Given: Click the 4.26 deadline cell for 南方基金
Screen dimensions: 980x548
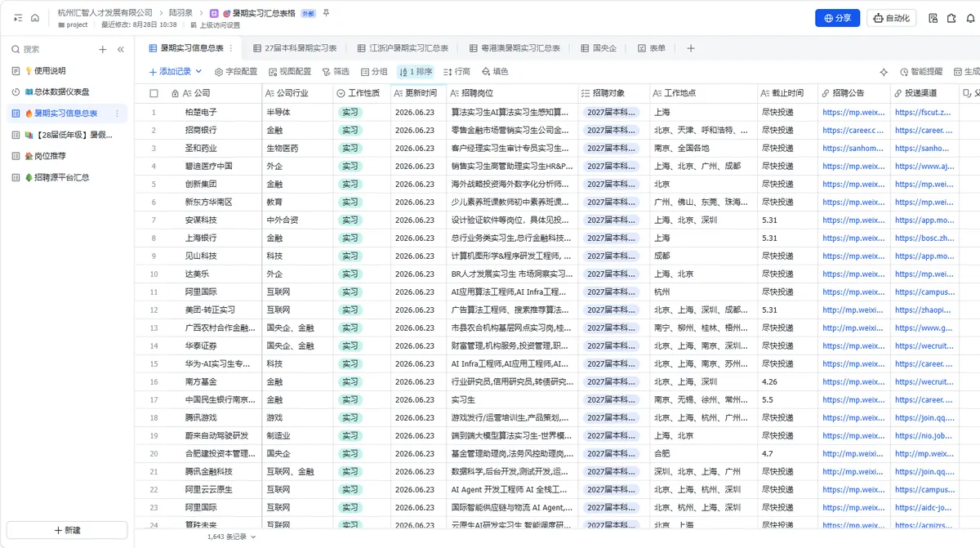Looking at the screenshot, I should pos(787,381).
